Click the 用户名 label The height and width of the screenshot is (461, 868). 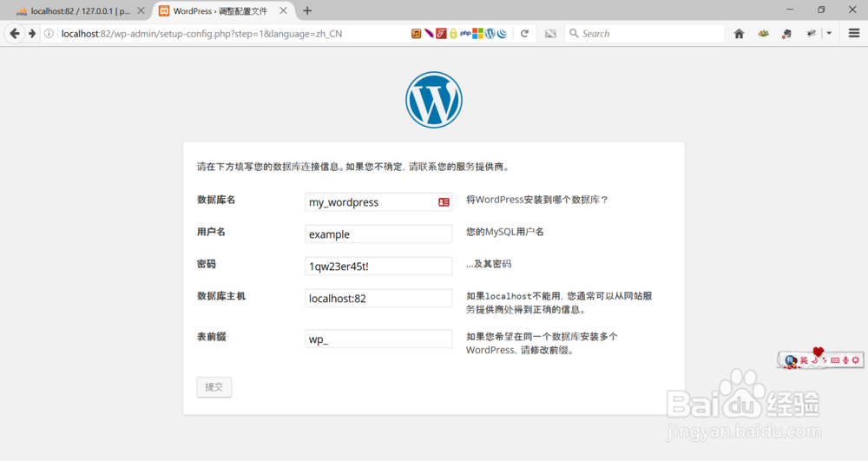click(x=211, y=232)
